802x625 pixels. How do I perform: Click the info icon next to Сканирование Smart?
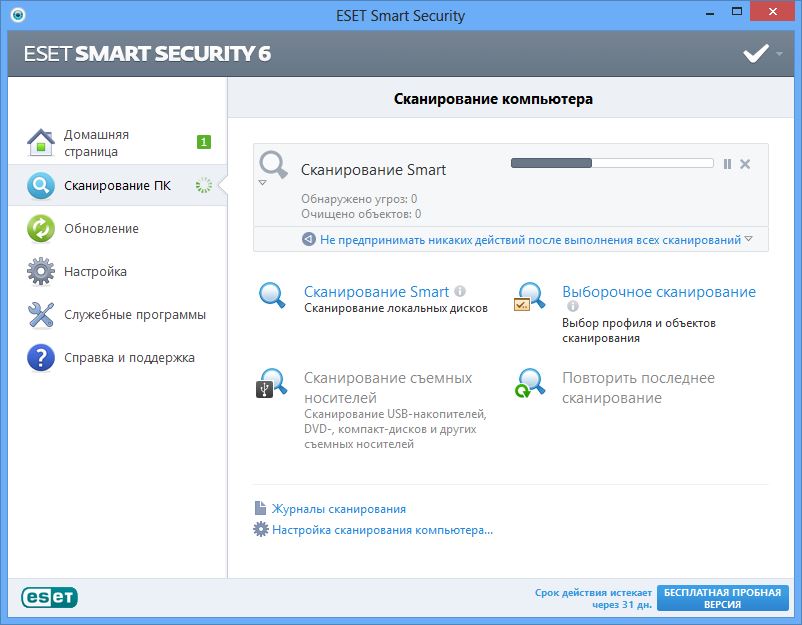click(460, 291)
